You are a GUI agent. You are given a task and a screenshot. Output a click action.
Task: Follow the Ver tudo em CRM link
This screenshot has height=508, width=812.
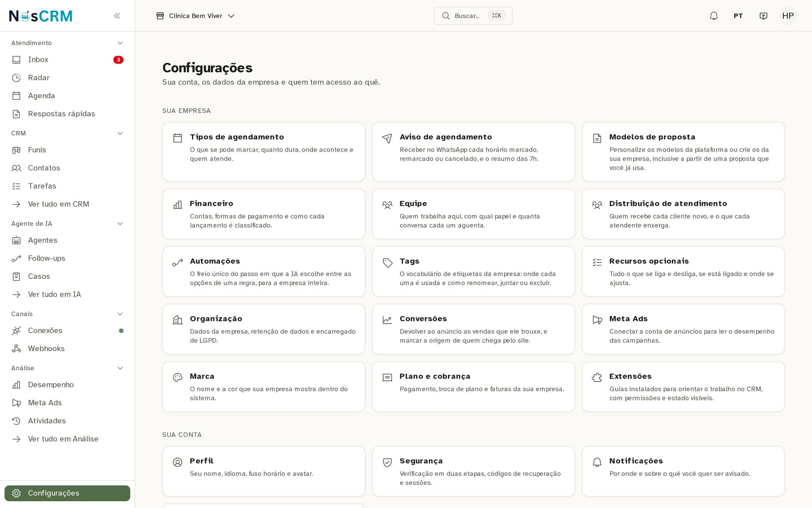67,204
